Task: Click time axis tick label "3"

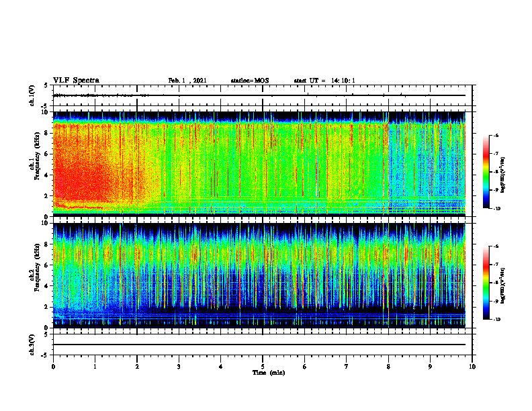Action: [x=179, y=367]
